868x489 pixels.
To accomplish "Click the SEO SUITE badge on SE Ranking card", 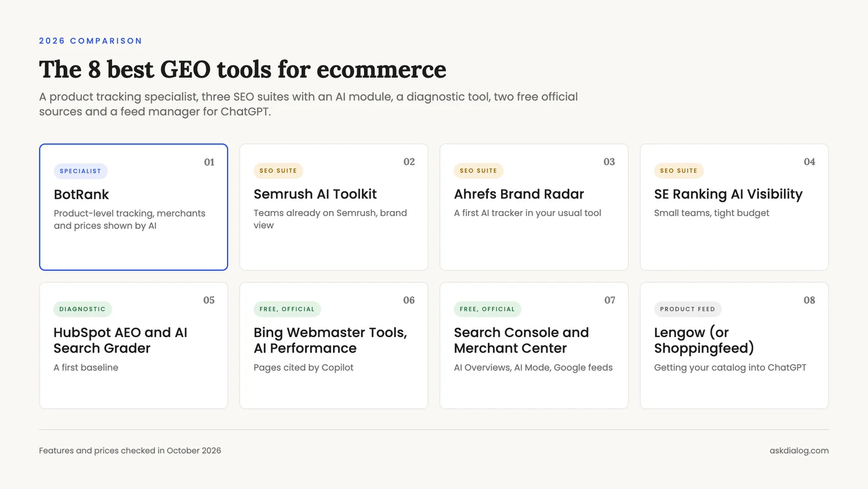I will point(679,171).
